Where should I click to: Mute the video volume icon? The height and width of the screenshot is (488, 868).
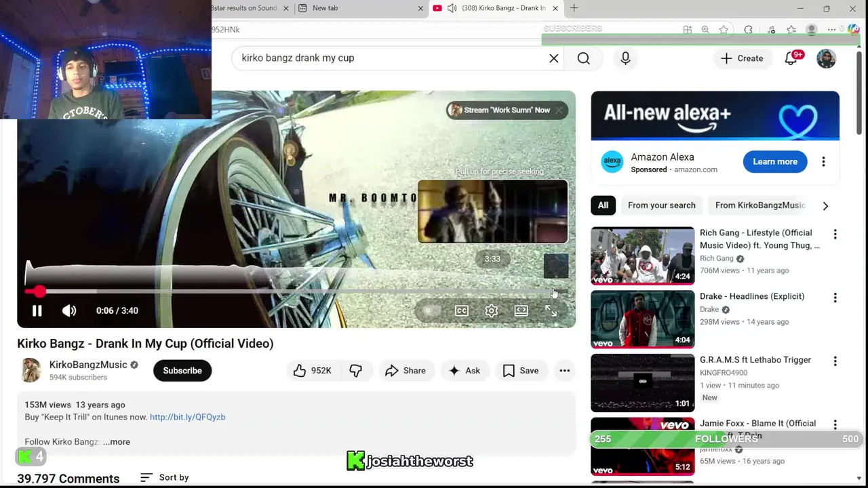69,310
